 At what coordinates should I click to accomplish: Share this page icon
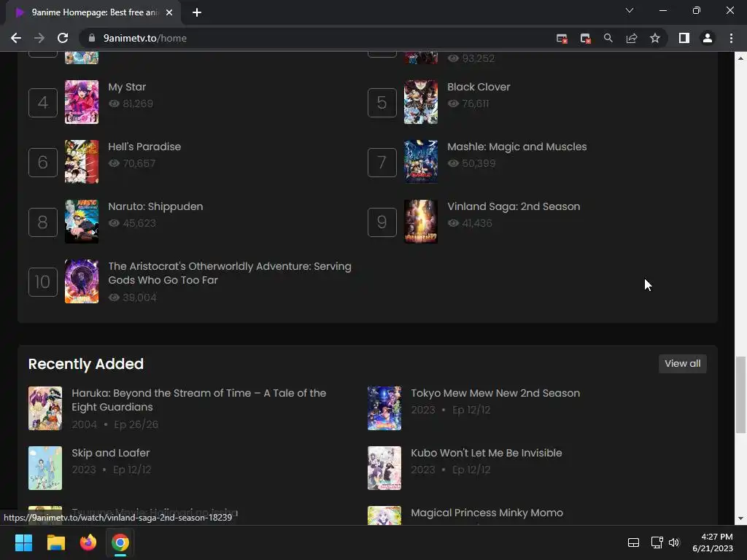tap(632, 38)
